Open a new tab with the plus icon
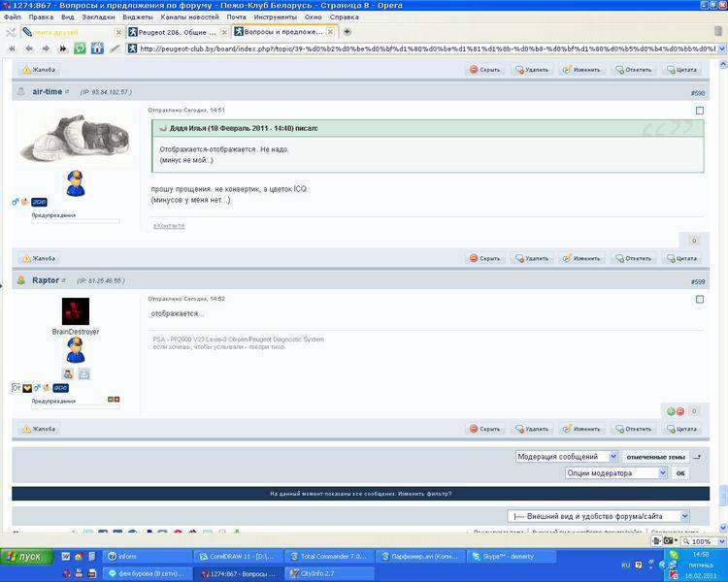Screen dimensions: 728x582 click(347, 31)
